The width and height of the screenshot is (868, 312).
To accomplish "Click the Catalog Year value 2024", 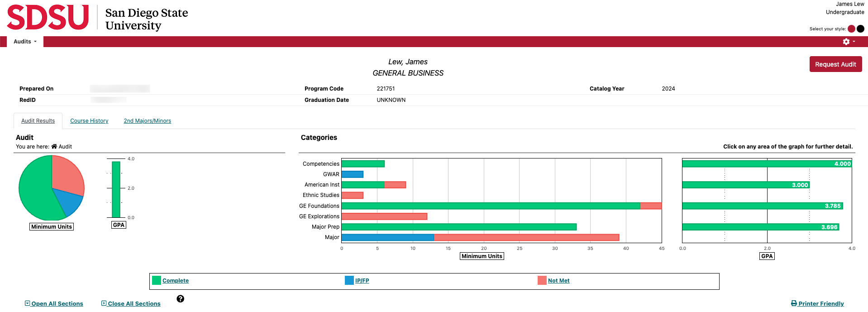I will point(668,89).
